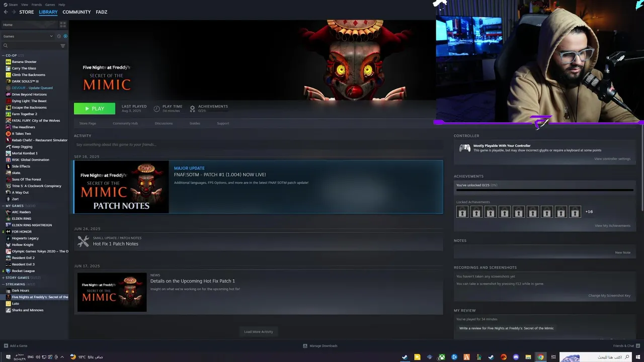
Task: Open the Guides link
Action: click(x=195, y=123)
